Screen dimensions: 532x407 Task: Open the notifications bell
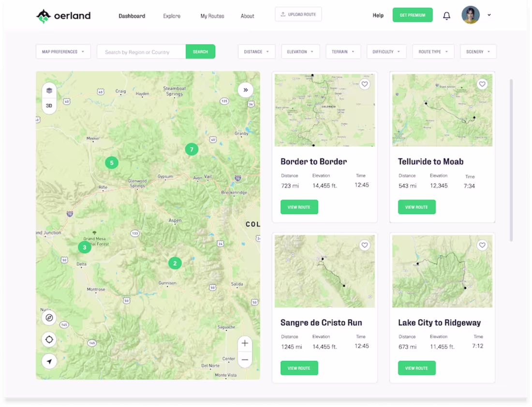tap(446, 15)
